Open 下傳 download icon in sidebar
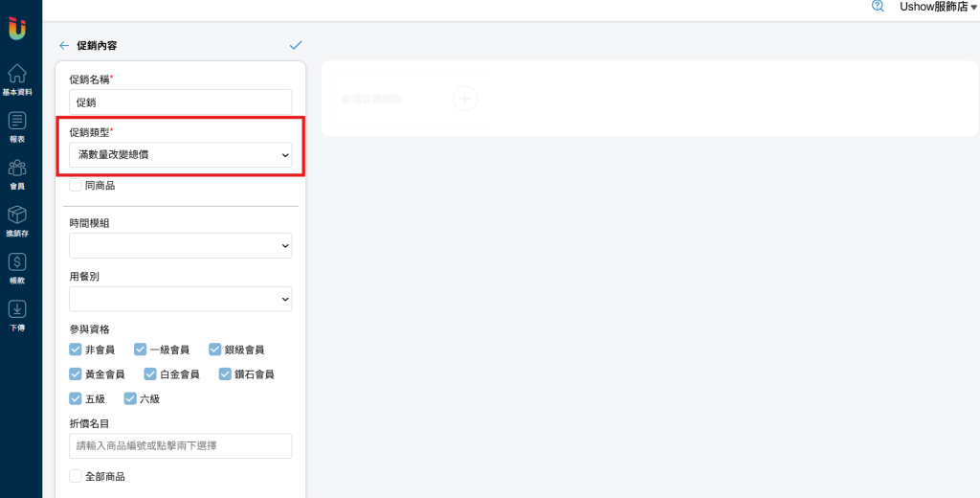980x498 pixels. click(x=17, y=309)
